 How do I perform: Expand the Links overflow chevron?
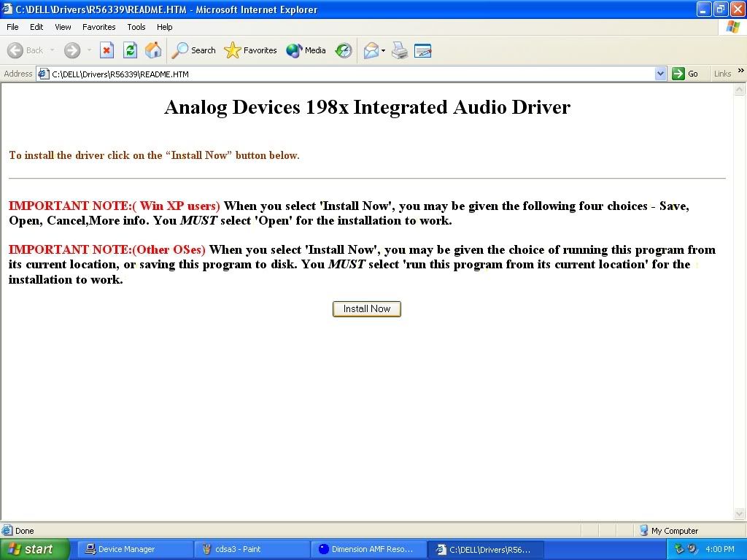click(741, 71)
